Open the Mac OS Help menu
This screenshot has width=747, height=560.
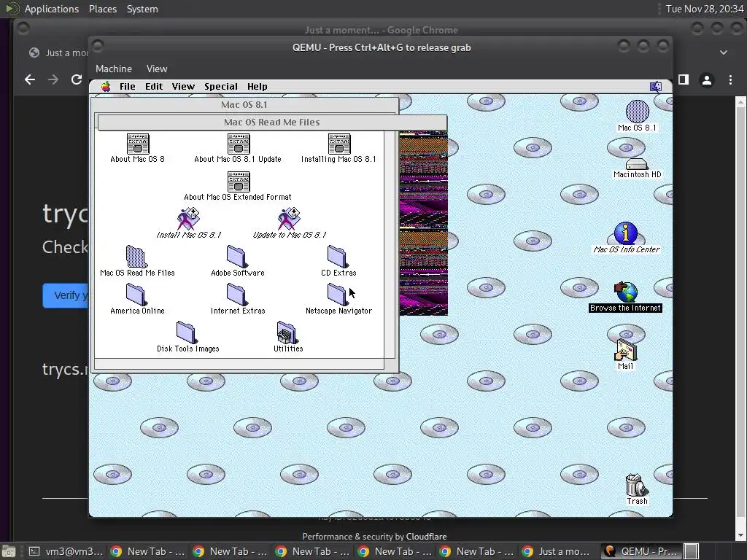point(258,87)
